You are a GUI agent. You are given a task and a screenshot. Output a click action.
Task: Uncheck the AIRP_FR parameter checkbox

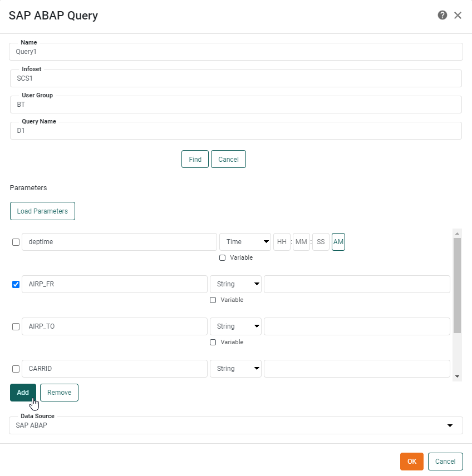coord(16,284)
